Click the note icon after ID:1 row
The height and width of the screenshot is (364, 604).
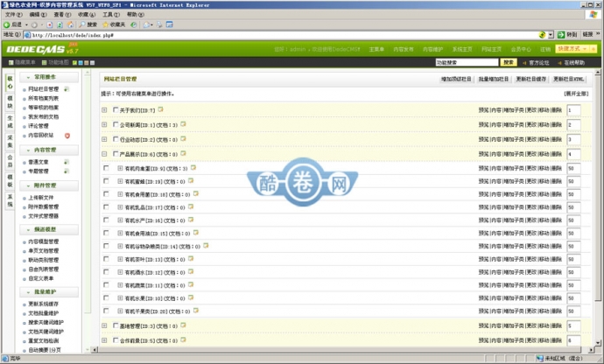[x=183, y=124]
